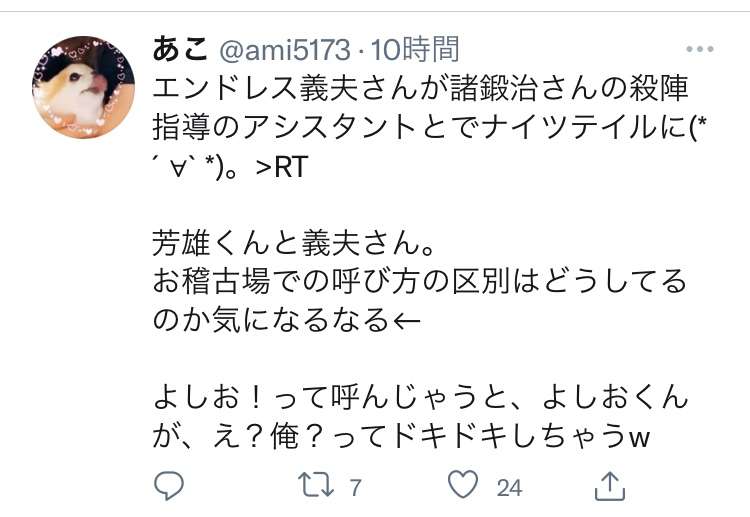Click the line 指導のアシスタントとでナイツテイルに
Viewport: 750px width, 517px height.
[430, 128]
